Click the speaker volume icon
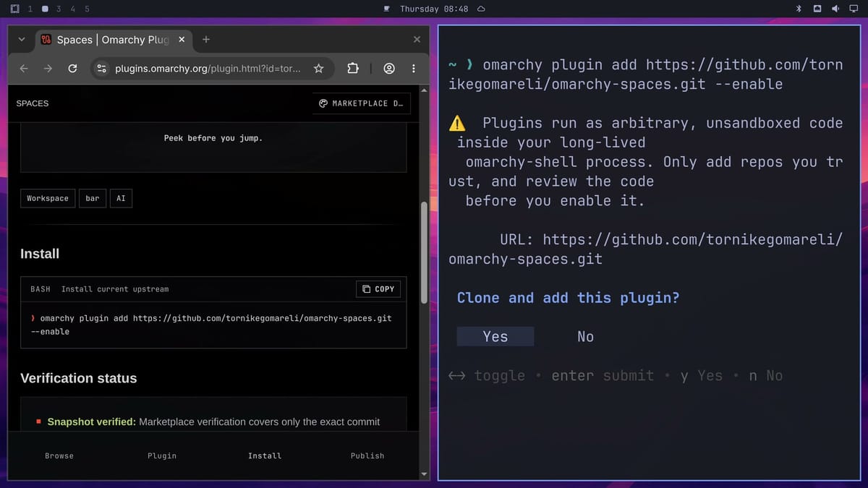The height and width of the screenshot is (488, 868). 835,9
